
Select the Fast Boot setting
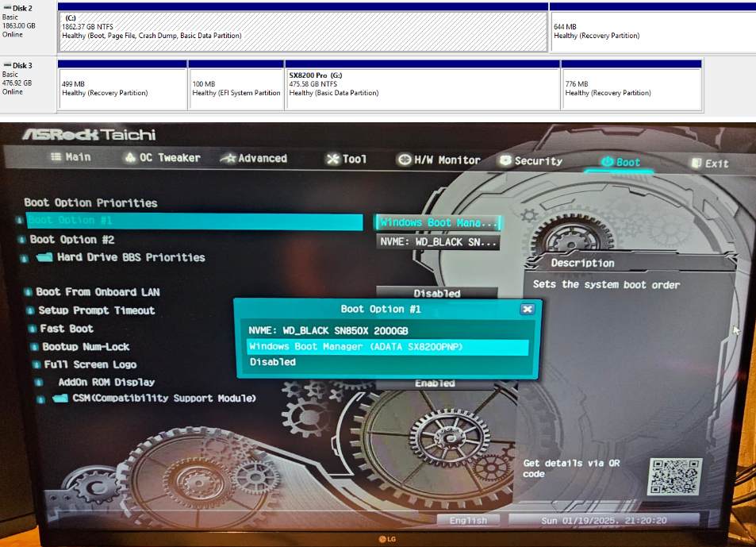tap(67, 329)
